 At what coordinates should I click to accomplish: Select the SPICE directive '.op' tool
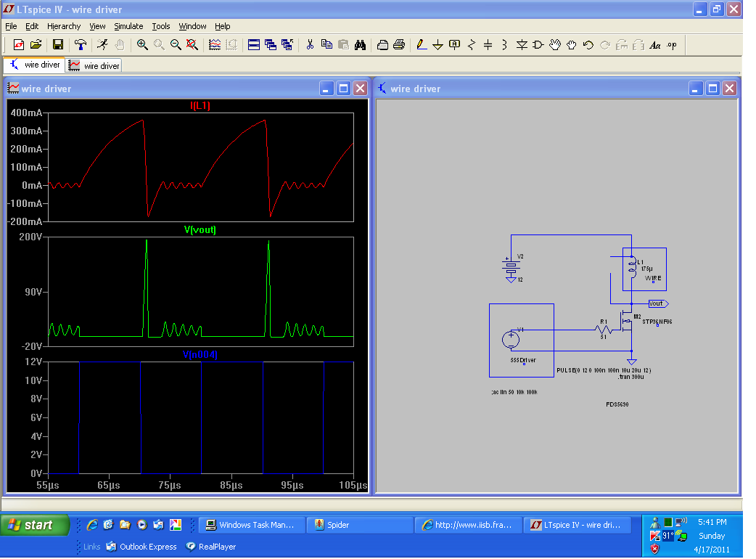[x=672, y=45]
